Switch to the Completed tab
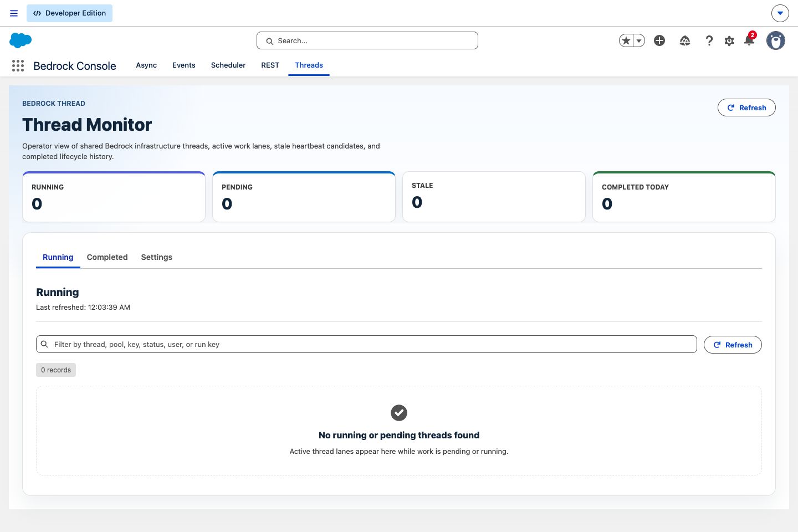 coord(108,257)
